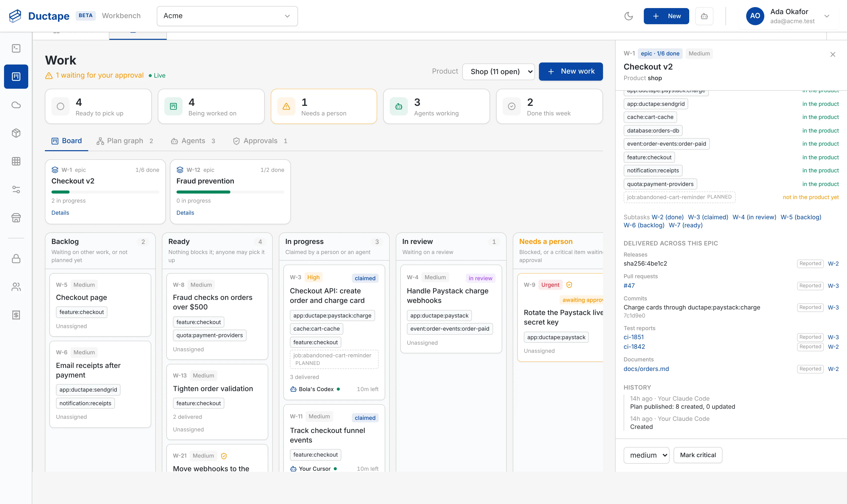Click the warning icon on Needs a person card
847x504 pixels.
286,106
